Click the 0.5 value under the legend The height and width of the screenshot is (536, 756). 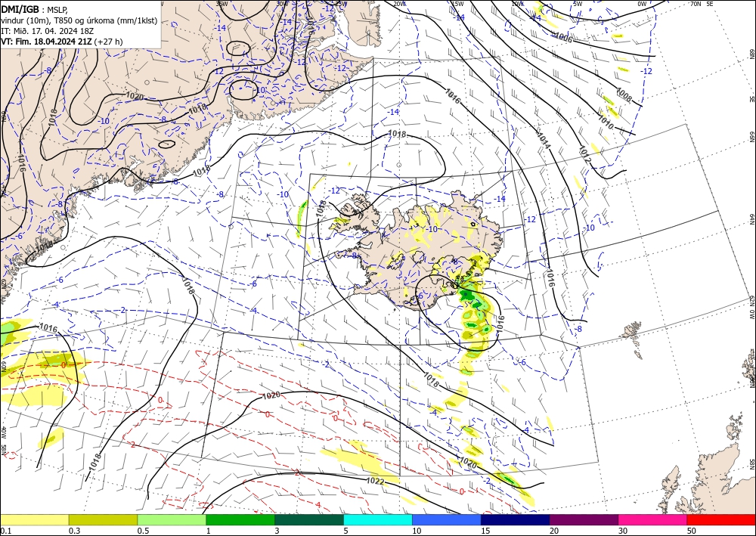[x=143, y=531]
